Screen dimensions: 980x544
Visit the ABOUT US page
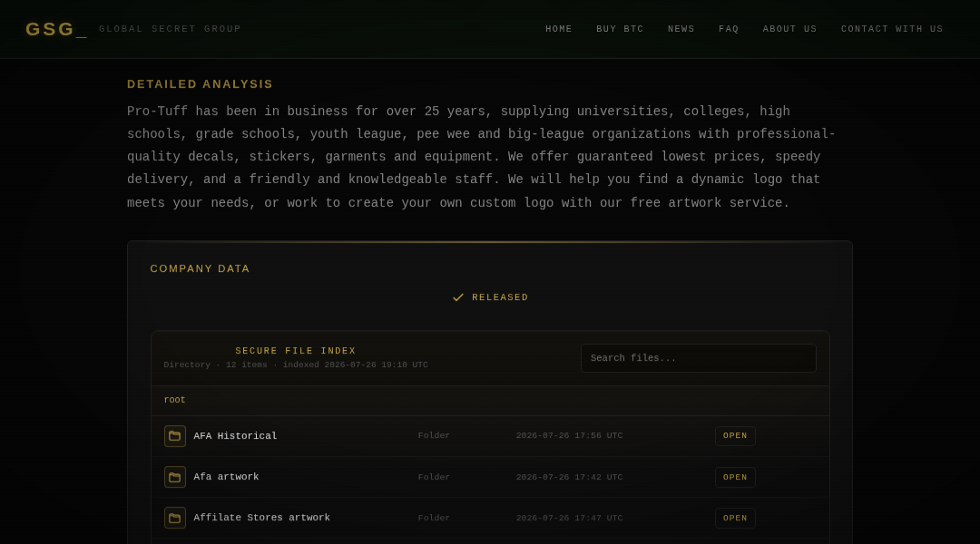click(789, 29)
